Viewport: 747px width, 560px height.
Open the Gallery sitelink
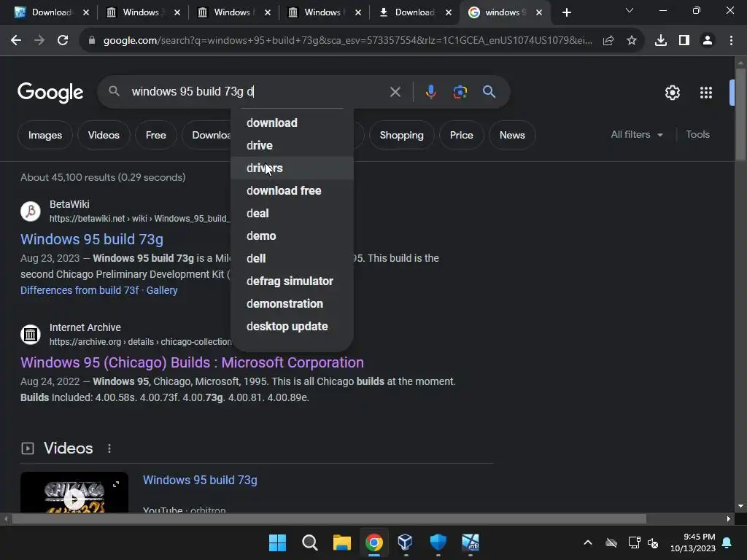coord(162,290)
